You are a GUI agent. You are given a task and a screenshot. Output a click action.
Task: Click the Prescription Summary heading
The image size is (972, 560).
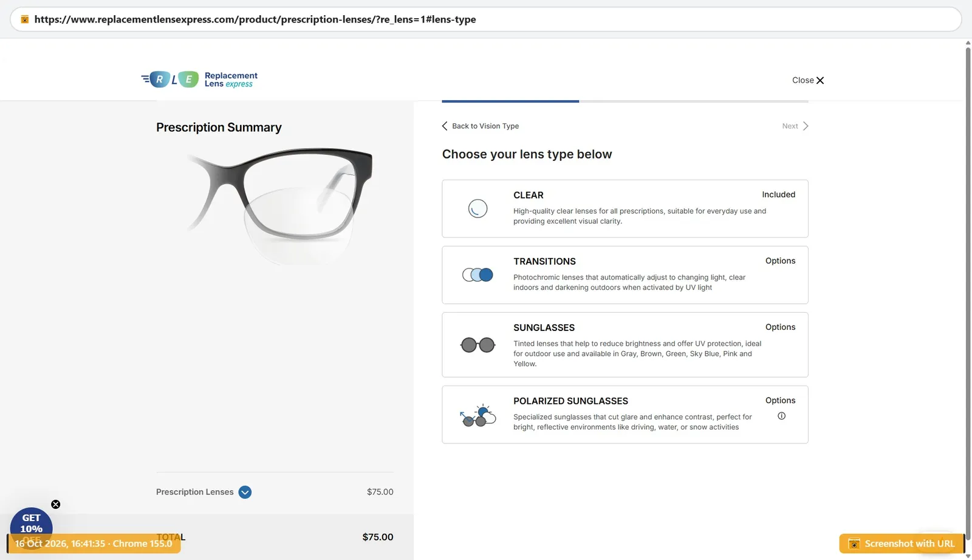[x=219, y=127]
